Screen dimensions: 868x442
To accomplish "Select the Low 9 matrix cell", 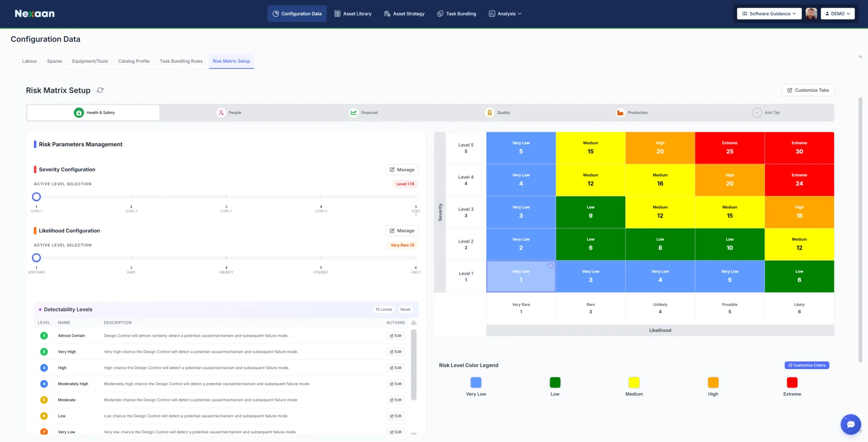I will pos(591,212).
